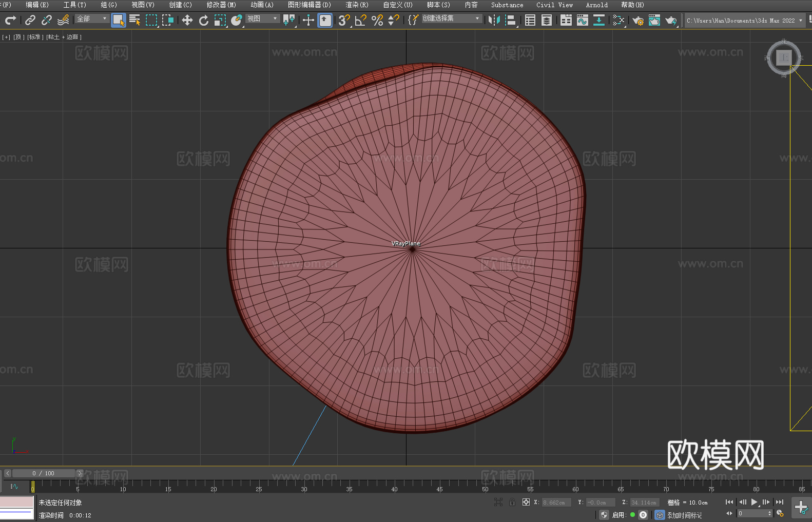Open the 视图 reference coordinate dropdown
812x522 pixels.
click(x=262, y=18)
